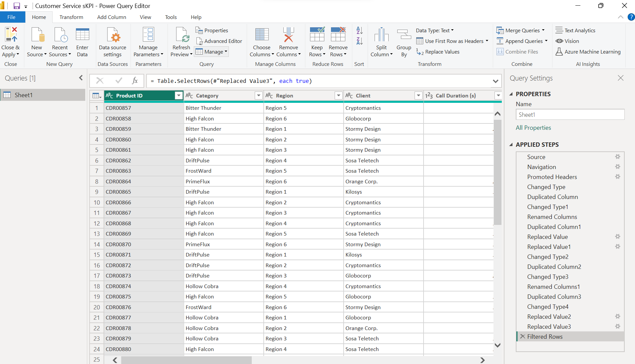Click the Split Column icon
The width and height of the screenshot is (635, 364).
(x=381, y=35)
